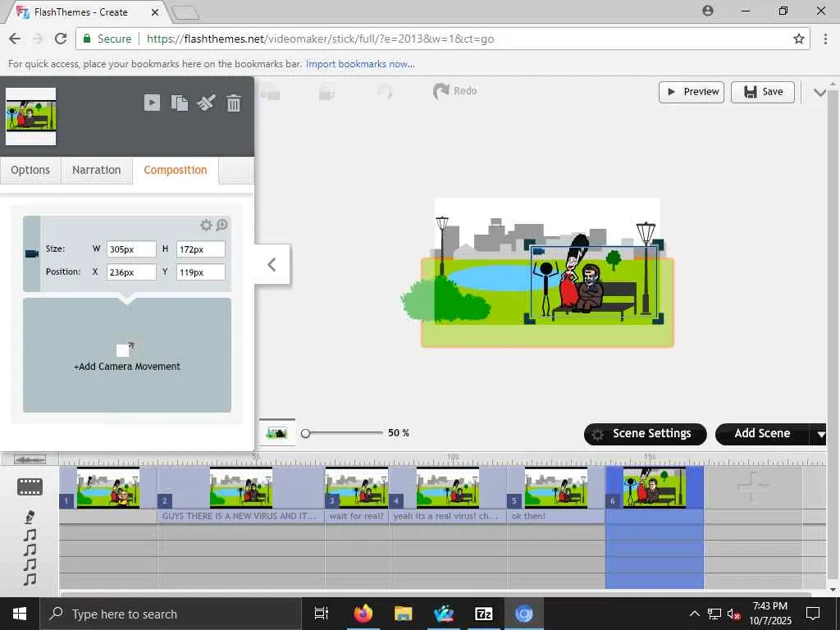Click the camera marker on the stage frame
This screenshot has height=630, width=840.
539,251
